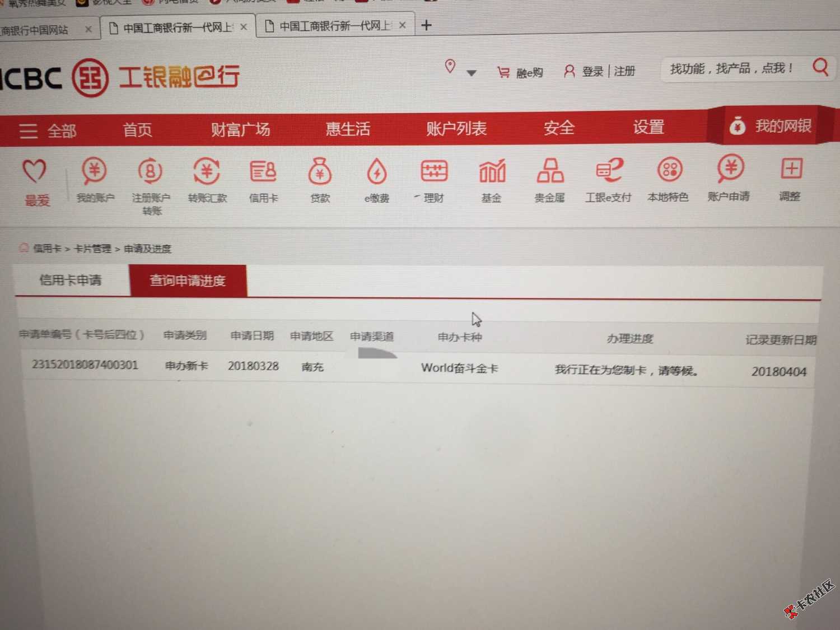This screenshot has width=840, height=630.
Task: Click 申请及进度 in the breadcrumb
Action: [x=147, y=249]
